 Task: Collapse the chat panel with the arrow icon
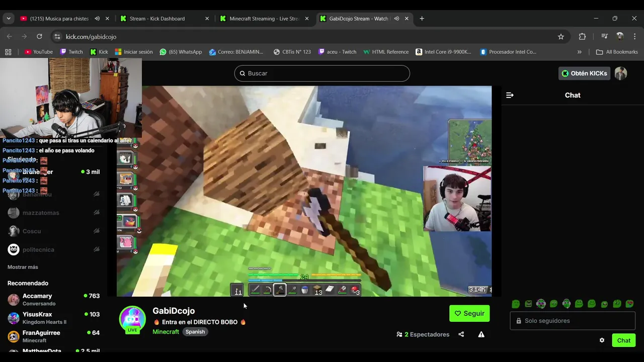click(510, 95)
